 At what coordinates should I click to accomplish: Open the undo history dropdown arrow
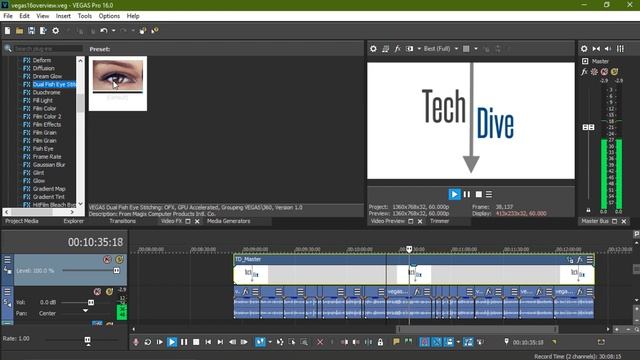[x=113, y=31]
